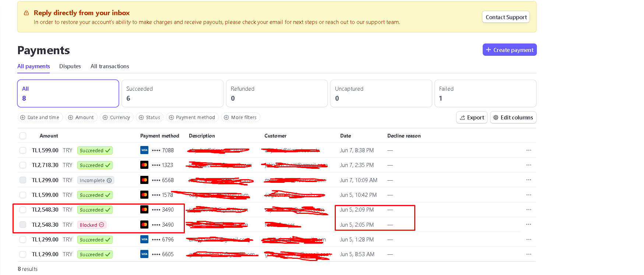644x275 pixels.
Task: Open the more menu for the Jun 7, 2:35 PM payment
Action: 529,165
